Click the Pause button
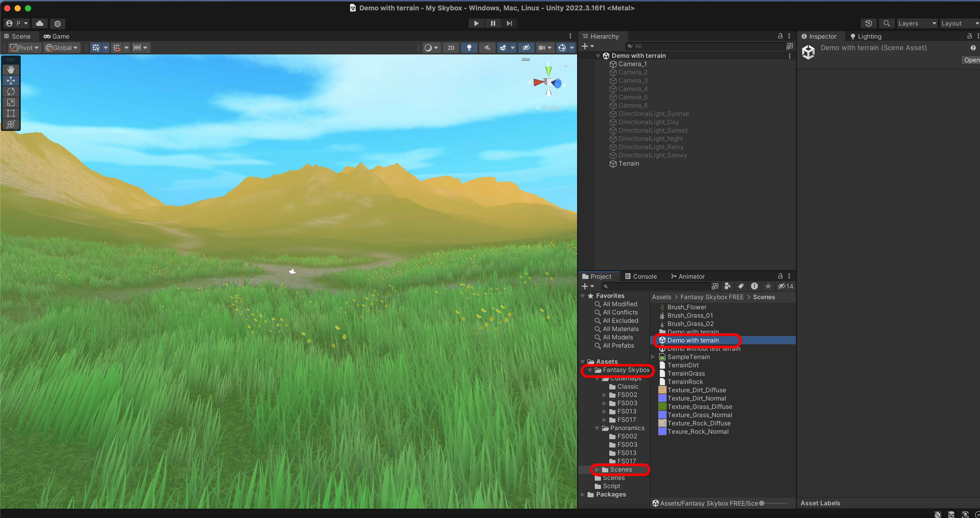Image resolution: width=980 pixels, height=518 pixels. point(493,23)
